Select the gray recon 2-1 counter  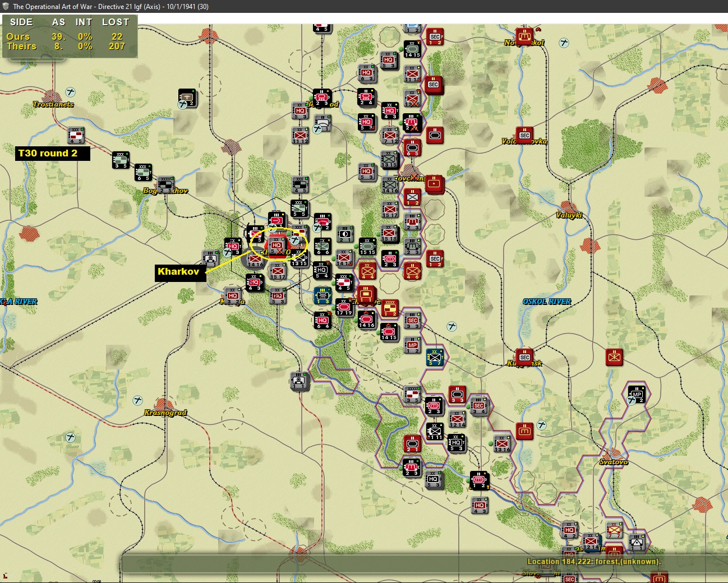point(345,234)
